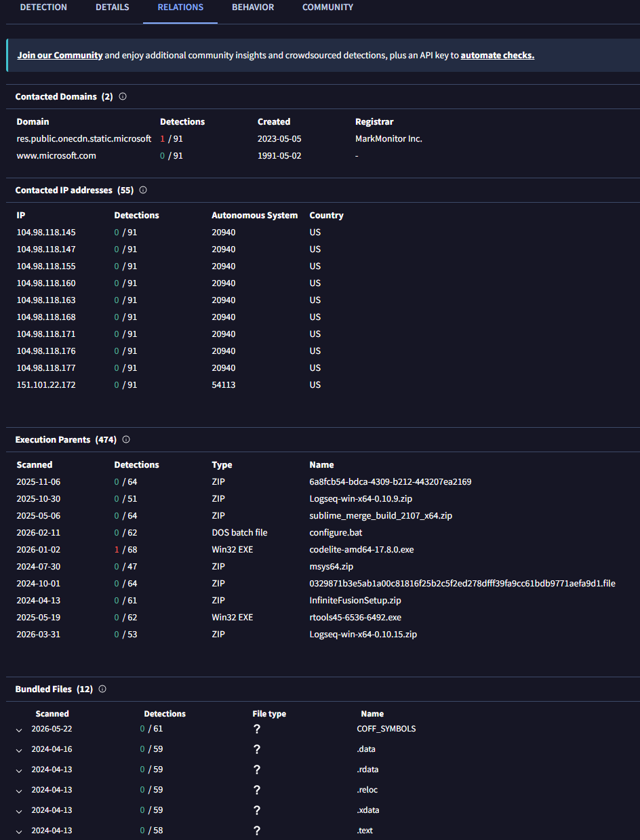This screenshot has height=840, width=640.
Task: Click question-mark file type icon for .reloc
Action: pyautogui.click(x=257, y=790)
